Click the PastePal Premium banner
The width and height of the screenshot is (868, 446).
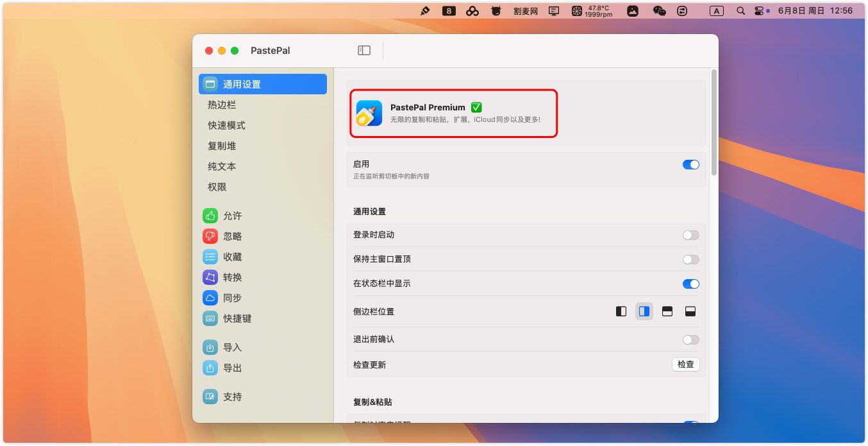click(x=453, y=113)
